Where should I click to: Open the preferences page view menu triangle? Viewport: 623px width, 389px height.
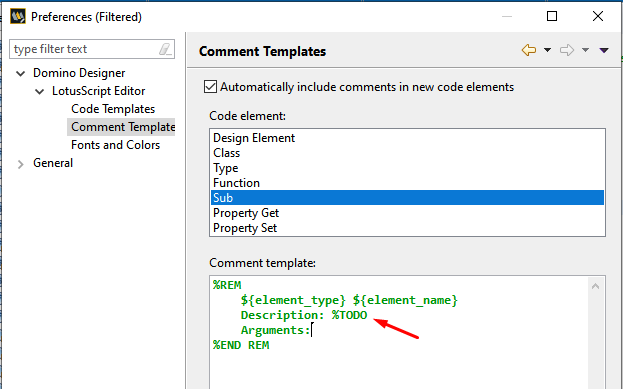tap(604, 50)
